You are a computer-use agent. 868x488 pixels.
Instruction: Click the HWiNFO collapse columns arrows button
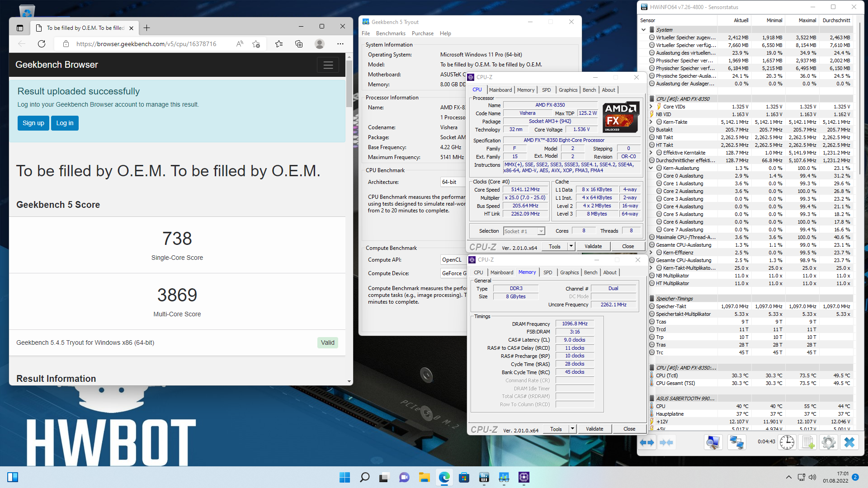click(x=666, y=442)
